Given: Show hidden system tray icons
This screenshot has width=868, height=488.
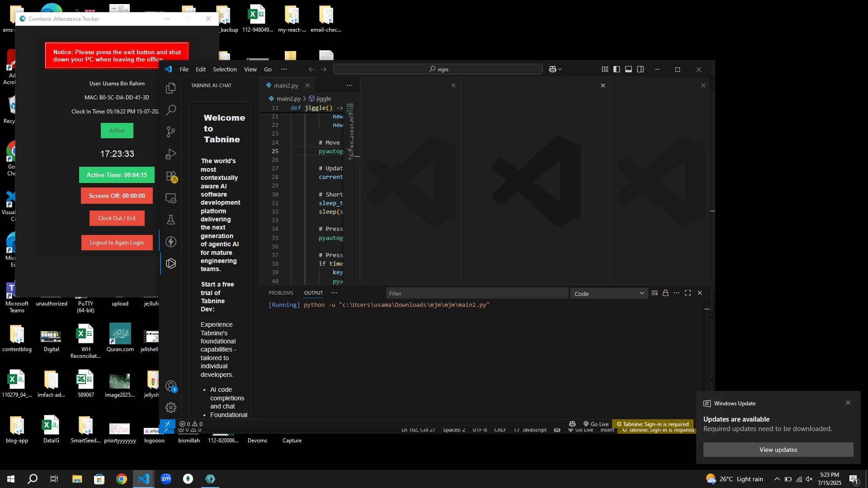Looking at the screenshot, I should coord(777,479).
